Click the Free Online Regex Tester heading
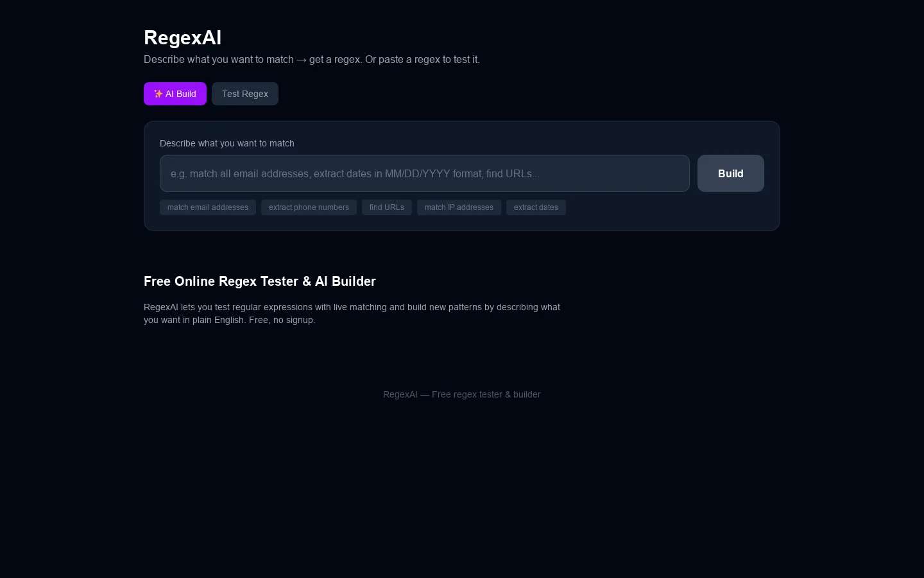 (260, 281)
